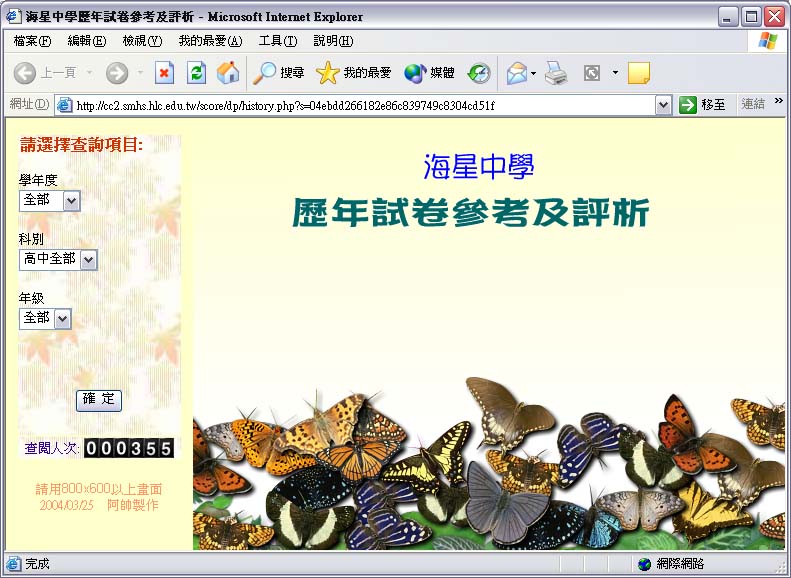Expand the 科別 dropdown showing 高中全部
This screenshot has height=578, width=791.
click(88, 260)
